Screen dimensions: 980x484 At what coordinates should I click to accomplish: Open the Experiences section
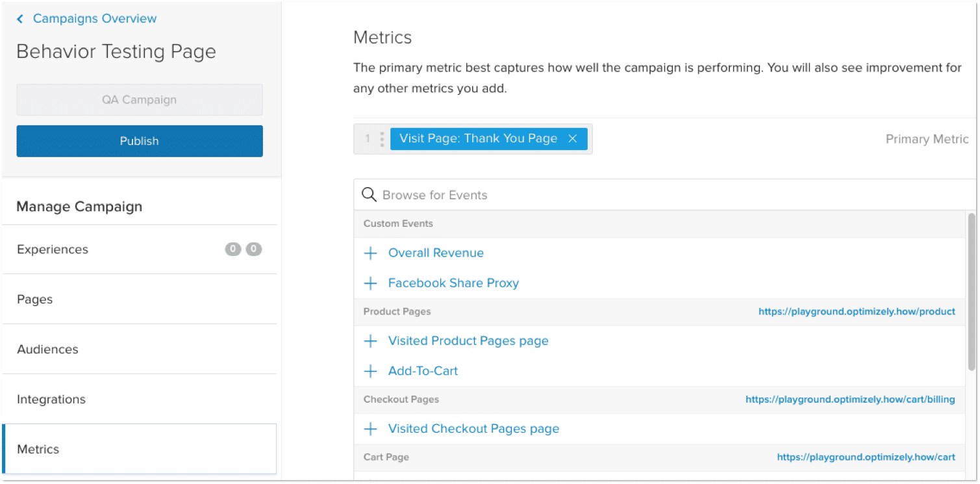point(52,249)
